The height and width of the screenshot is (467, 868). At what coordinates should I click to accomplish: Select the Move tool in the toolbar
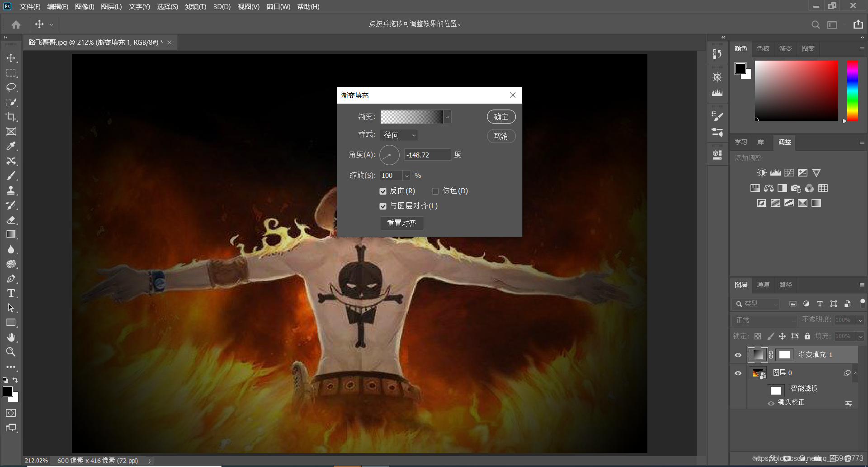[11, 58]
